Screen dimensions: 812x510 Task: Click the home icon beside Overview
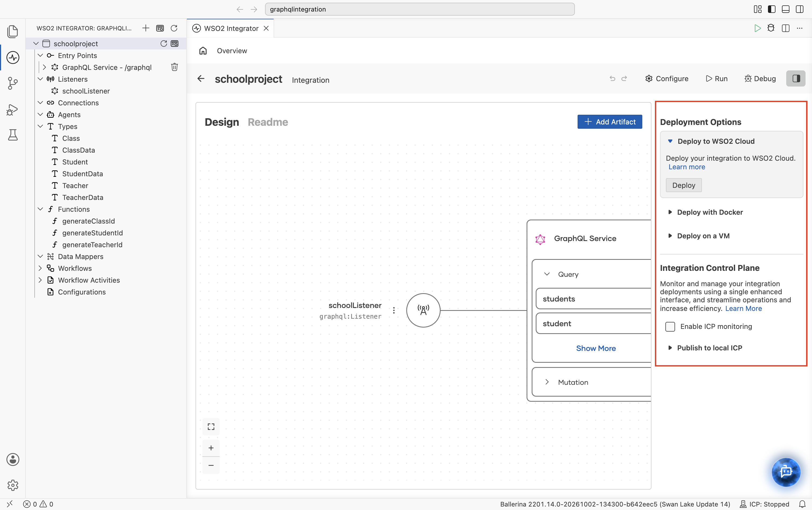(203, 51)
